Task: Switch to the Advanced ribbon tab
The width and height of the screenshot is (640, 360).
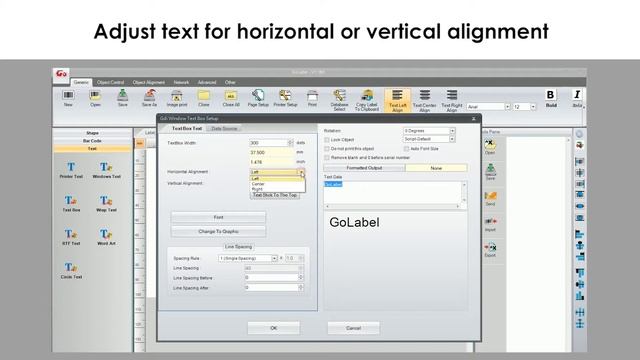Action: 207,82
